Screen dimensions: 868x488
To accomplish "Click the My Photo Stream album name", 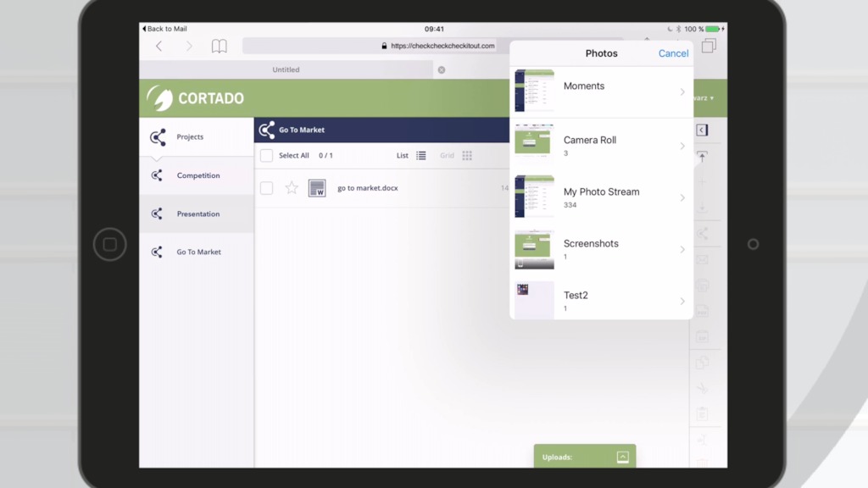I will coord(601,192).
